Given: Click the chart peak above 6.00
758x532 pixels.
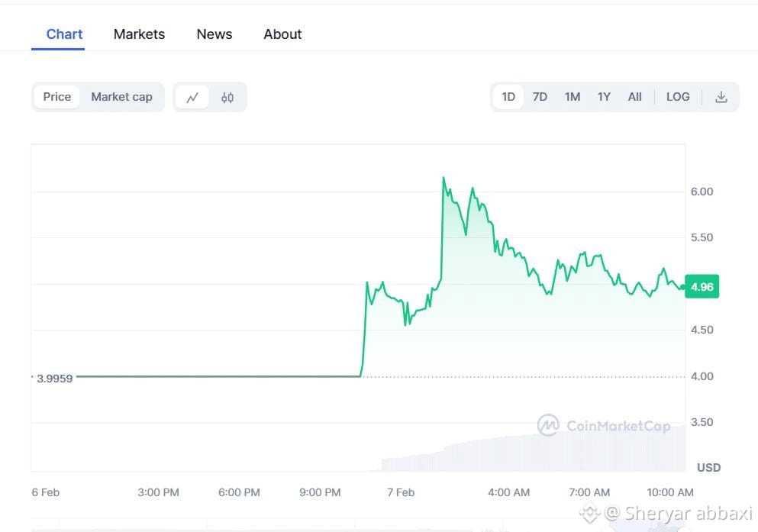Looking at the screenshot, I should point(444,178).
